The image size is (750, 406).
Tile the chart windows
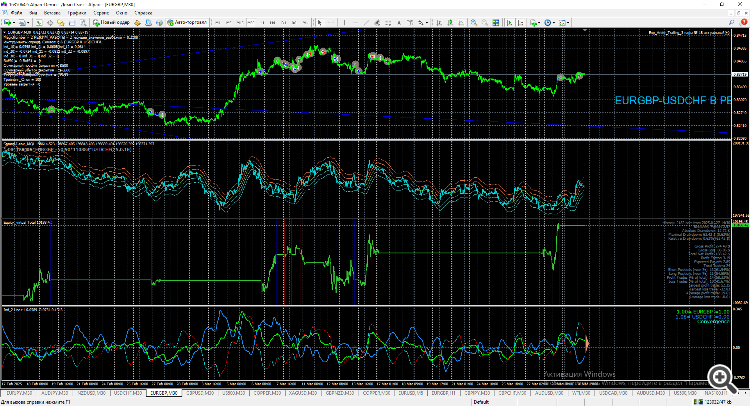[x=496, y=22]
